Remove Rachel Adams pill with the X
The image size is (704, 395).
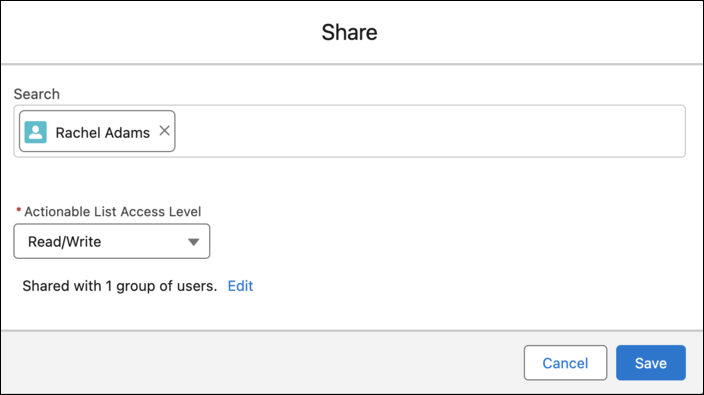(x=164, y=131)
